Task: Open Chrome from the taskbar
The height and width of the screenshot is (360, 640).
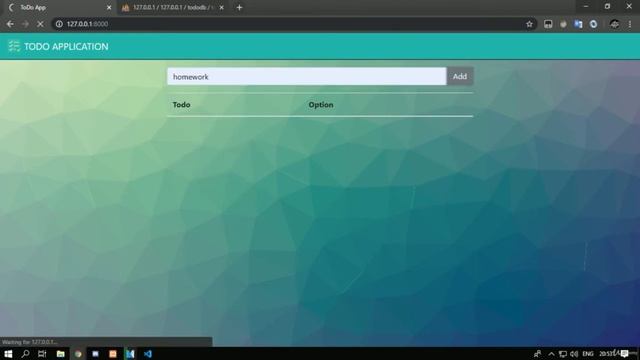Action: (78, 354)
